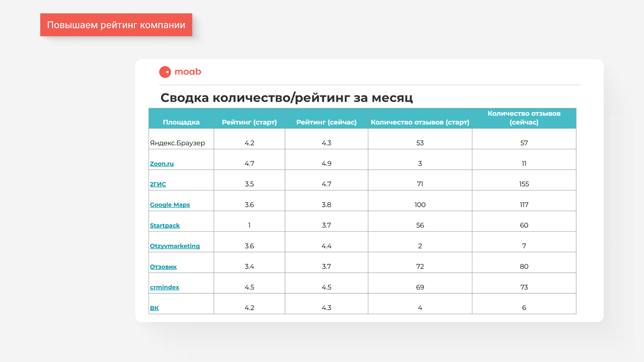Open the 2ГИС platform link
Viewport: 644px width, 362px height.
click(158, 184)
